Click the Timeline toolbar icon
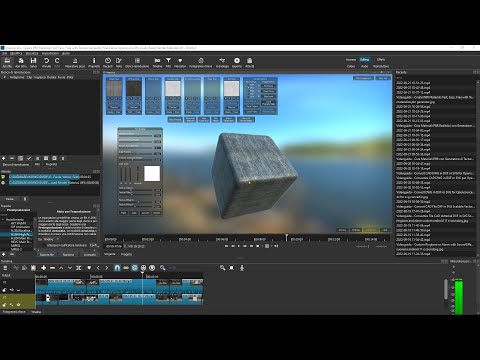This screenshot has width=480, height=360. click(x=157, y=62)
